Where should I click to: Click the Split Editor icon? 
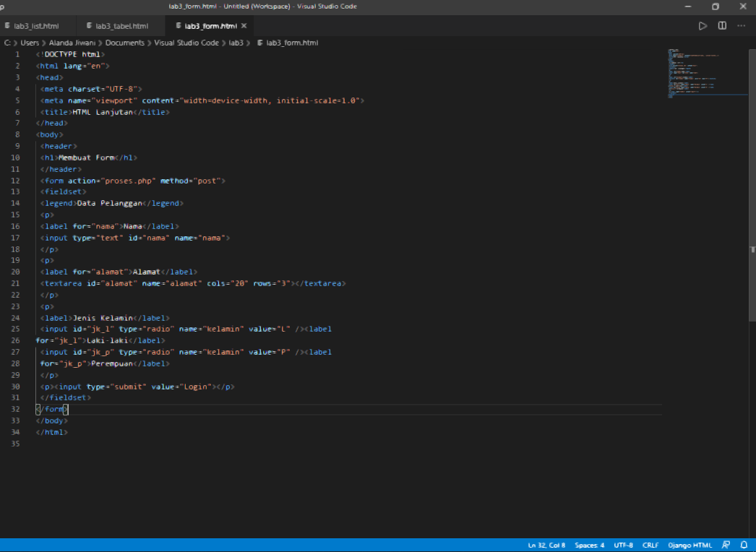click(x=721, y=25)
